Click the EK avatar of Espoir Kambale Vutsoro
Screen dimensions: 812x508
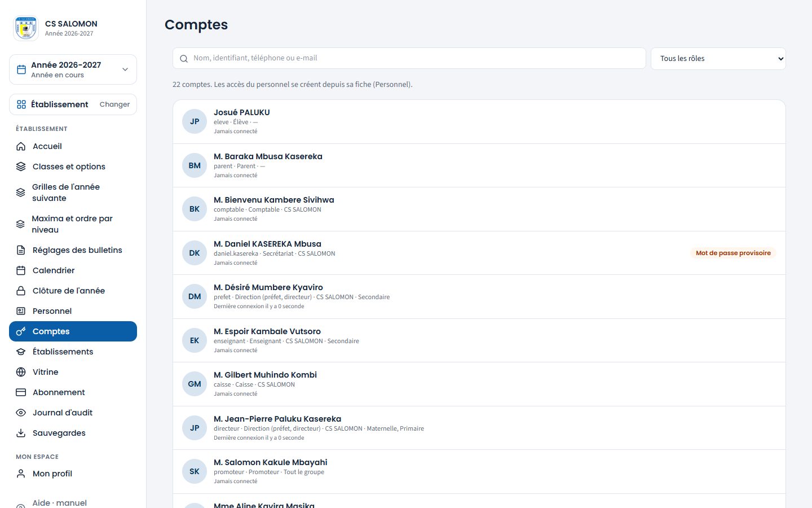pos(195,340)
